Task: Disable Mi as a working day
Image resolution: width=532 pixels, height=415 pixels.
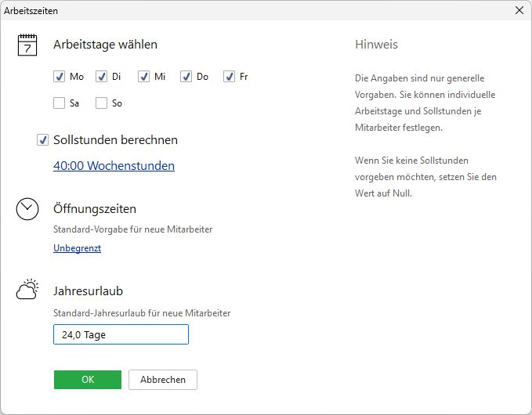Action: point(144,77)
